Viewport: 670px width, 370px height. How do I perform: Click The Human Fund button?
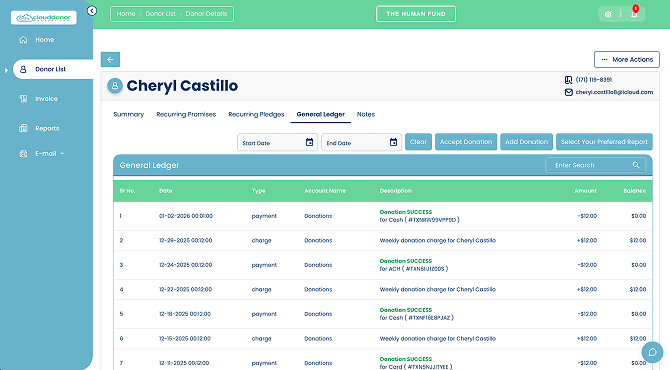pos(416,14)
